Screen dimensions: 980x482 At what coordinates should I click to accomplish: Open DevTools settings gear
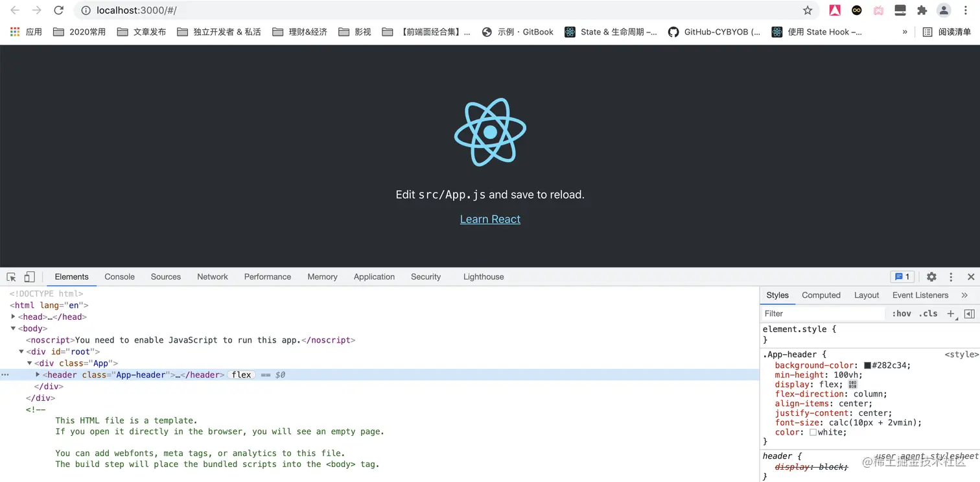[931, 277]
